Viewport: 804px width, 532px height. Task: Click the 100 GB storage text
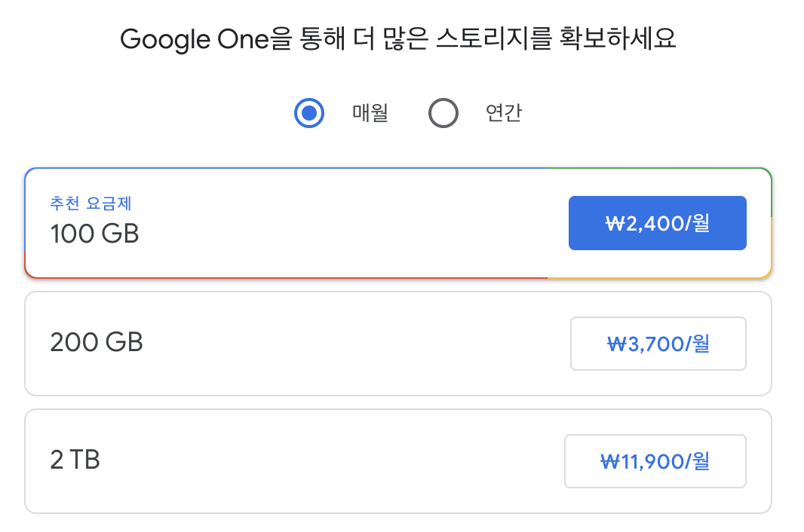tap(95, 234)
